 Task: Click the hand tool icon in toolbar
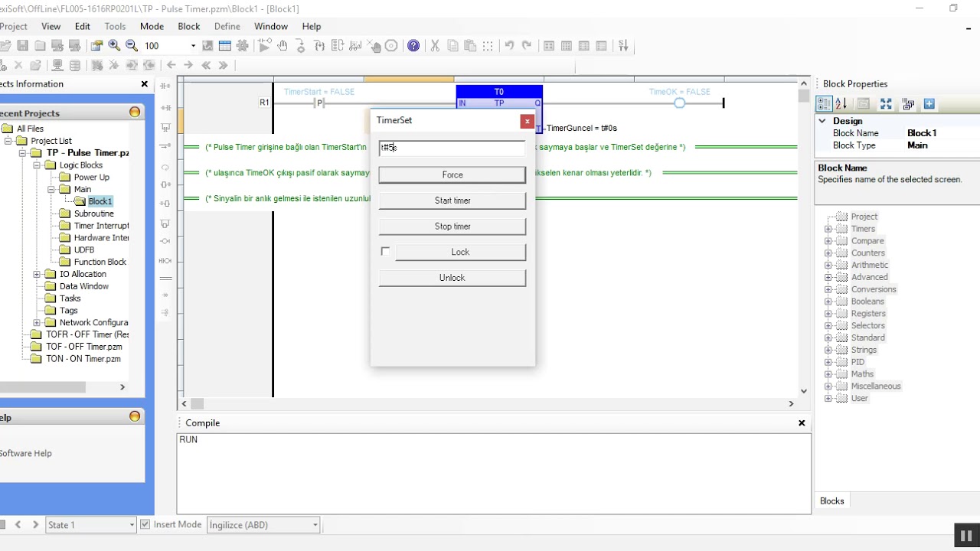click(x=283, y=46)
